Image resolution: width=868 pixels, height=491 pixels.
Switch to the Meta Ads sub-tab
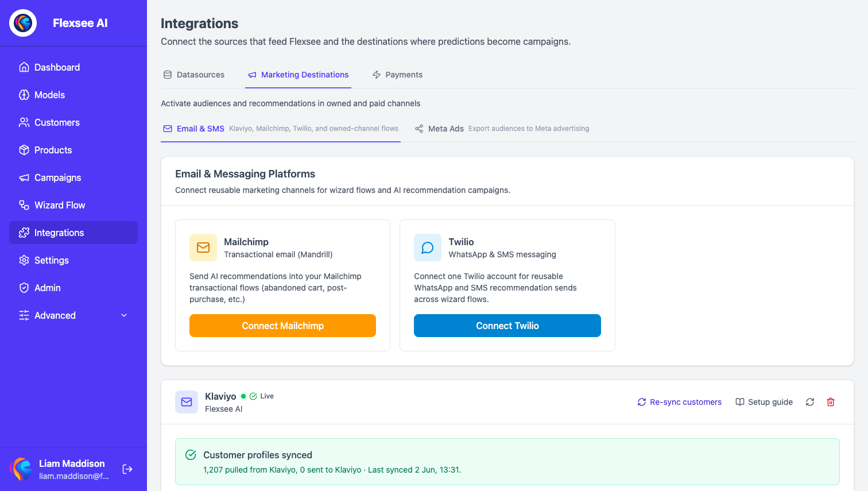pos(502,129)
